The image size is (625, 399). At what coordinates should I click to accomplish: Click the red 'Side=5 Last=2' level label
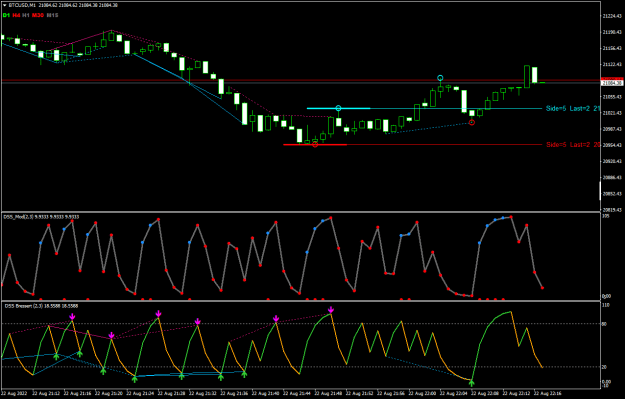[x=573, y=145]
